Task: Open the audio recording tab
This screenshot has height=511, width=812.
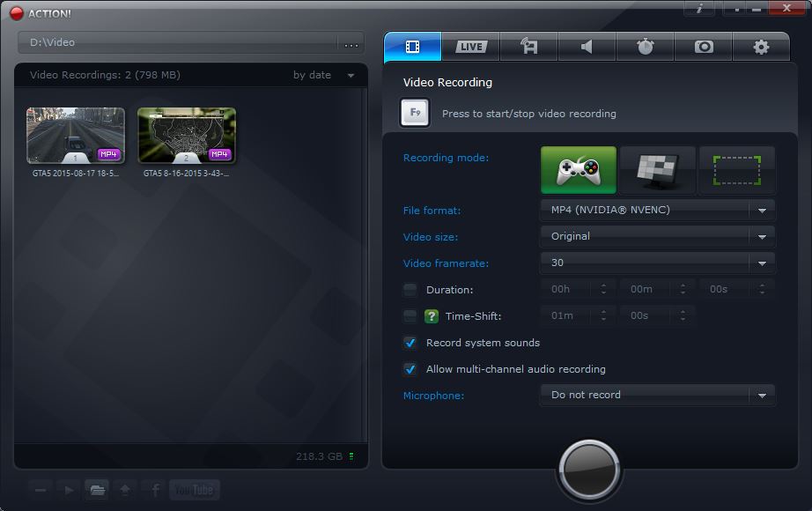Action: pos(587,48)
